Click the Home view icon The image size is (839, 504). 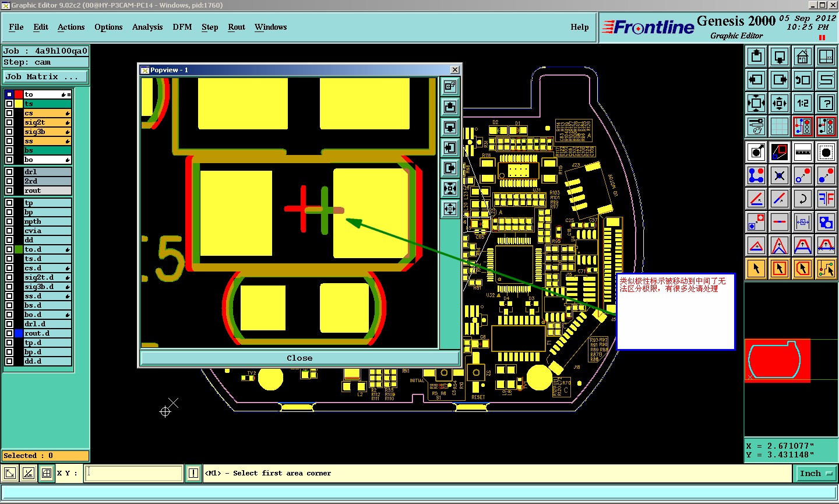(x=803, y=57)
